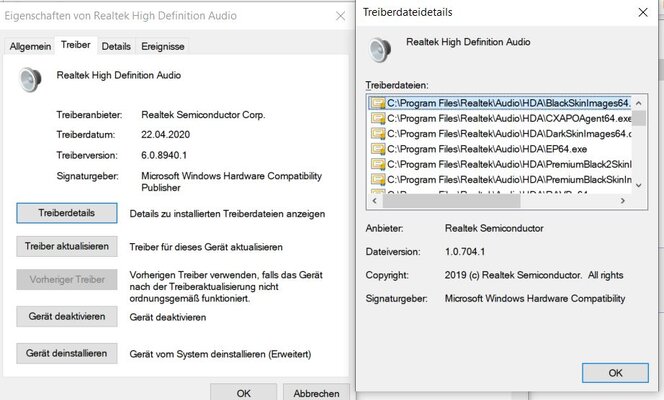664x400 pixels.
Task: Click file icon of EP64.exe entry
Action: click(378, 149)
